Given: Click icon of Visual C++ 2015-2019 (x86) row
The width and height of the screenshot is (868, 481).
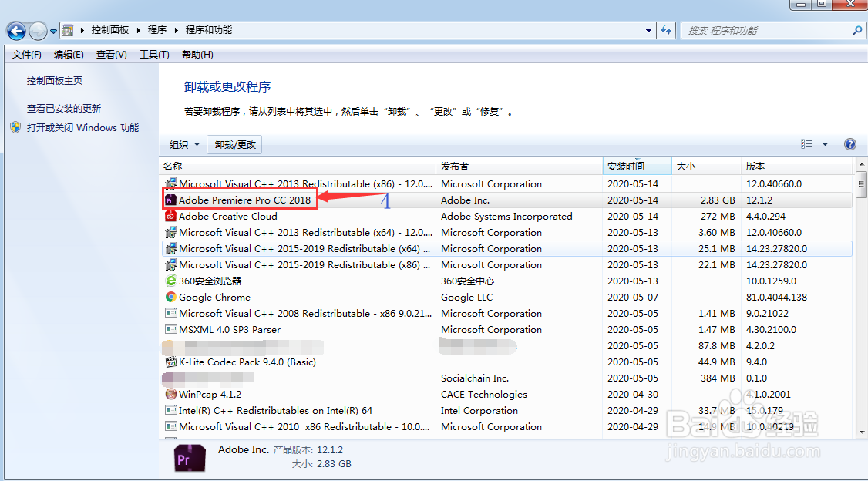Looking at the screenshot, I should [x=171, y=264].
